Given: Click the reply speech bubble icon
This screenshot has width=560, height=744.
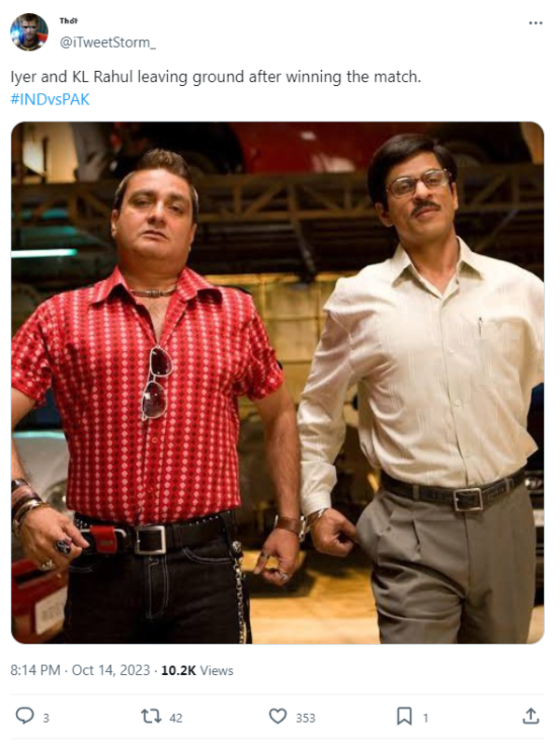Looking at the screenshot, I should [x=24, y=716].
